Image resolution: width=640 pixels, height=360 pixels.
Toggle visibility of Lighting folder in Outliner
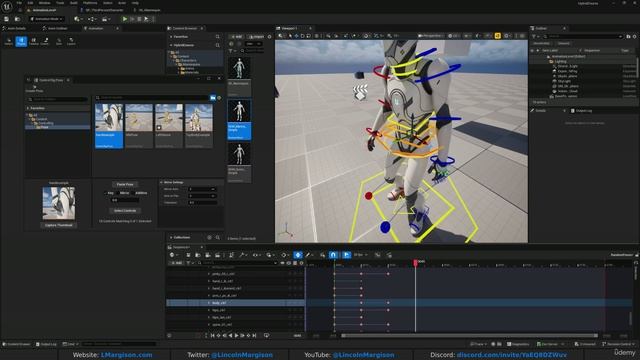(533, 61)
